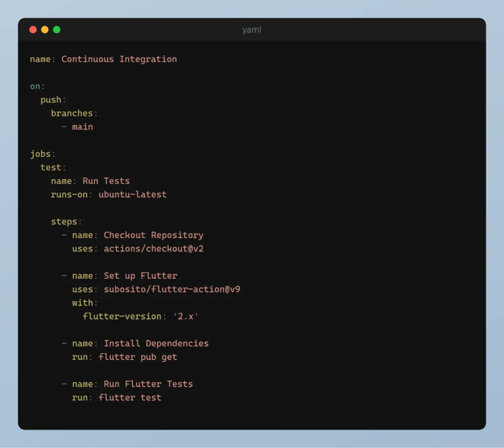Click the yellow minimize window button
The image size is (504, 448).
coord(45,30)
